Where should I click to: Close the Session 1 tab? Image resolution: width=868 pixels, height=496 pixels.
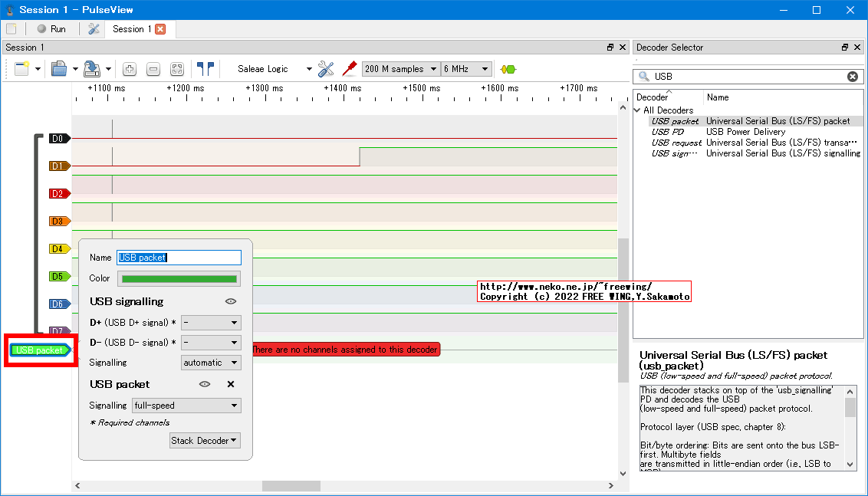(x=160, y=29)
